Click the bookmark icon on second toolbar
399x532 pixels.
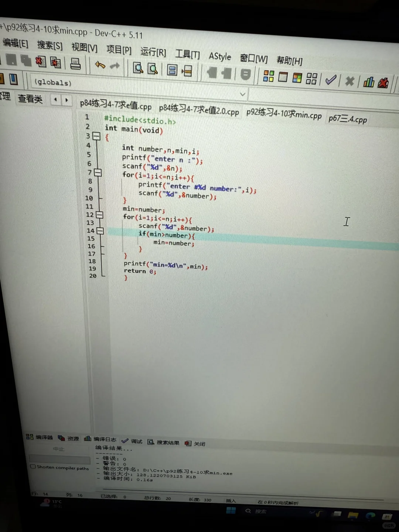(x=13, y=79)
